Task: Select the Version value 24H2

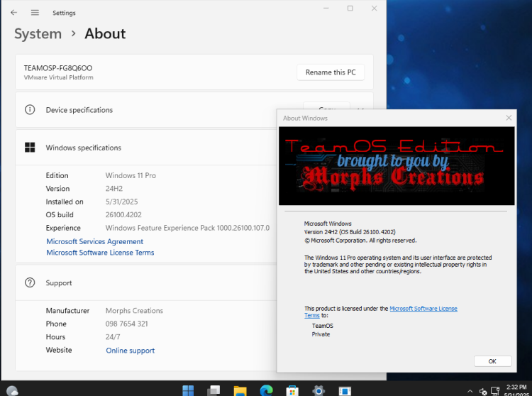Action: (114, 189)
